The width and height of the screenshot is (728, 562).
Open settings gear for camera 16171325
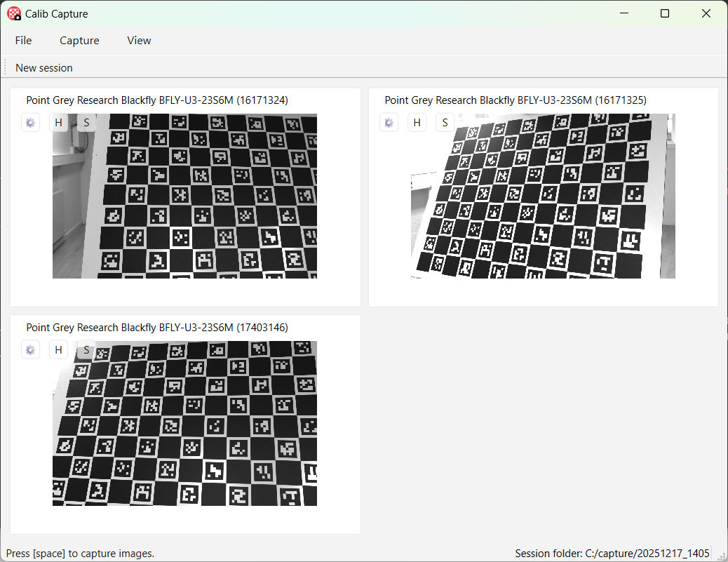pos(389,123)
